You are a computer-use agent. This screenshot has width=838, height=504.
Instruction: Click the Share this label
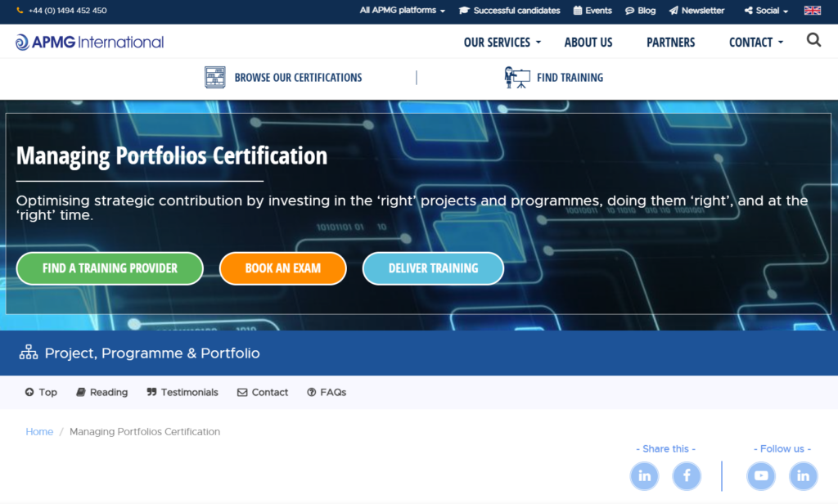point(665,449)
